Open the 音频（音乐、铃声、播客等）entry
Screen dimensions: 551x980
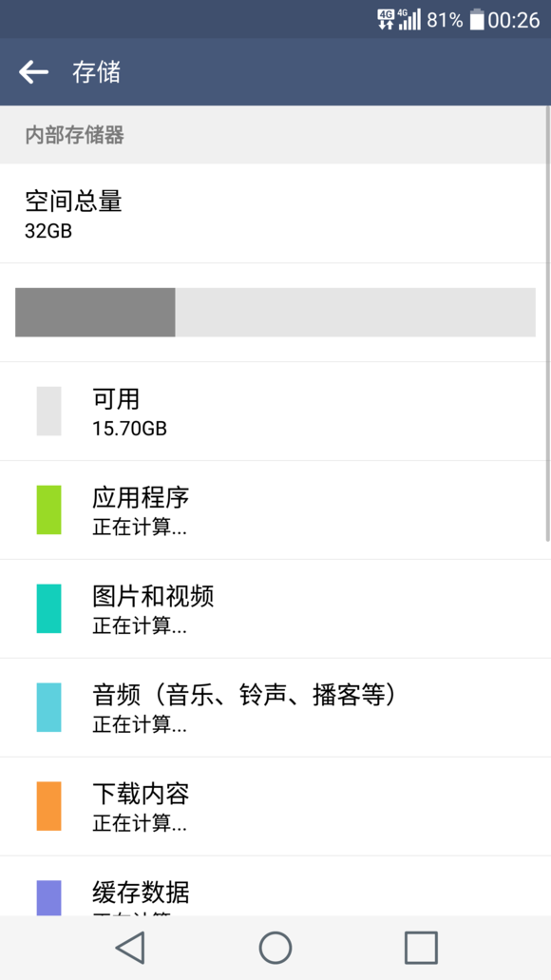(275, 707)
